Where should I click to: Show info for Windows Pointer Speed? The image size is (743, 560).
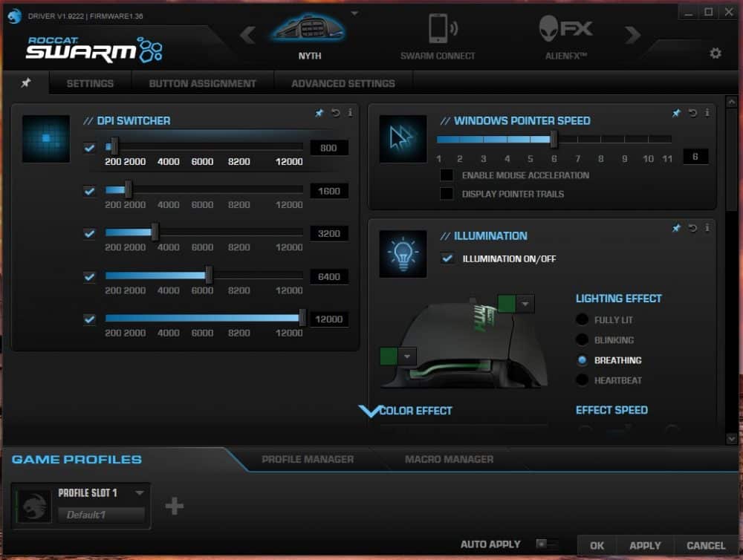[x=707, y=113]
